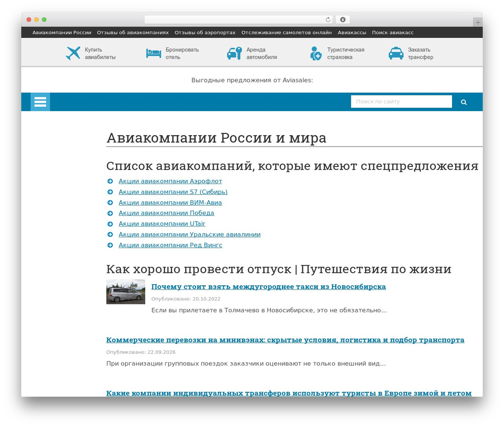The height and width of the screenshot is (427, 504).
Task: Visit Акции авиакомпании UTair link
Action: click(162, 224)
